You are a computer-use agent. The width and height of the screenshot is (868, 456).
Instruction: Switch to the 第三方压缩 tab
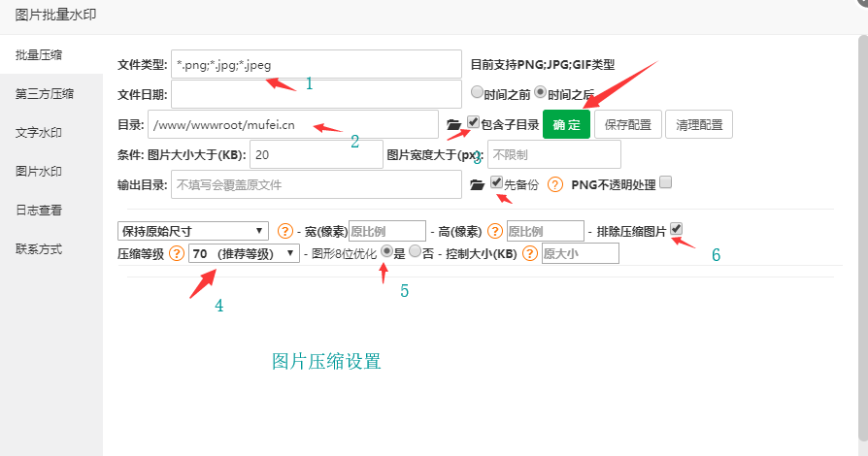45,94
